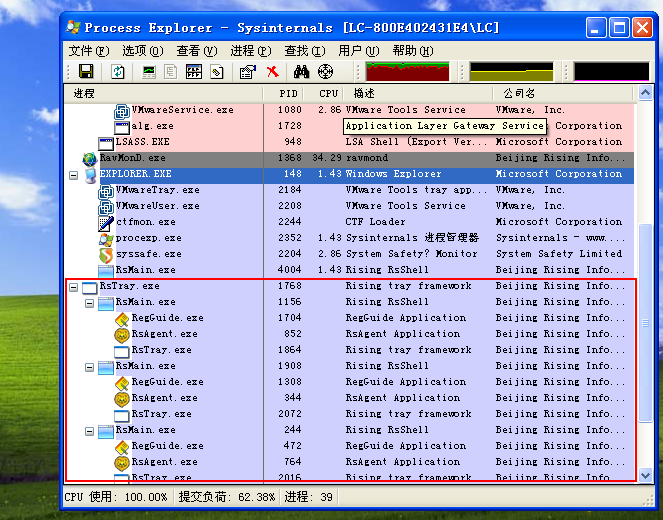Open the process Properties toolbar icon
The height and width of the screenshot is (520, 663).
tap(248, 71)
